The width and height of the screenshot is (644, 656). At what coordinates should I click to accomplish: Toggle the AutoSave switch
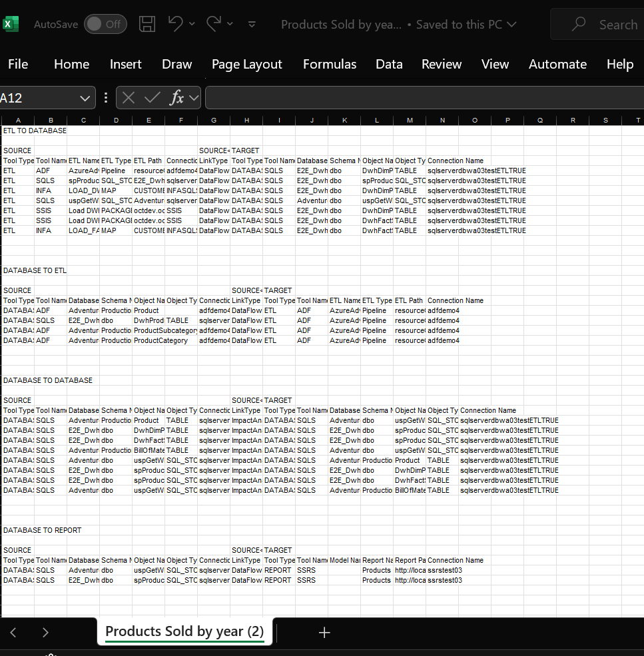click(105, 24)
